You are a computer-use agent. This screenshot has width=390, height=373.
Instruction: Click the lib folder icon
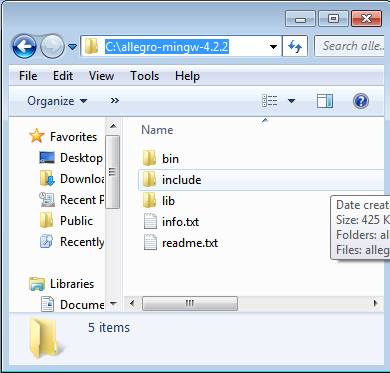coord(149,200)
